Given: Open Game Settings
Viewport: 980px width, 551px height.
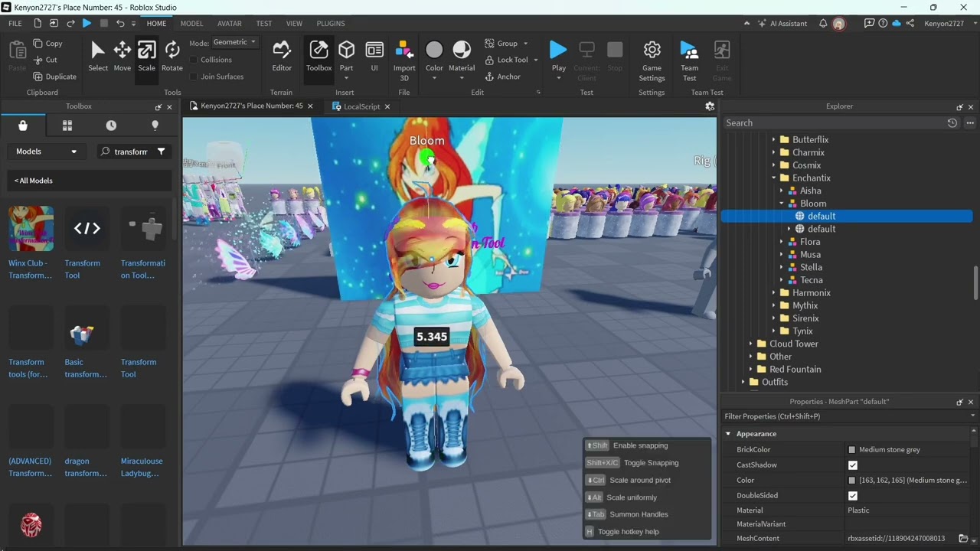Looking at the screenshot, I should [x=652, y=60].
